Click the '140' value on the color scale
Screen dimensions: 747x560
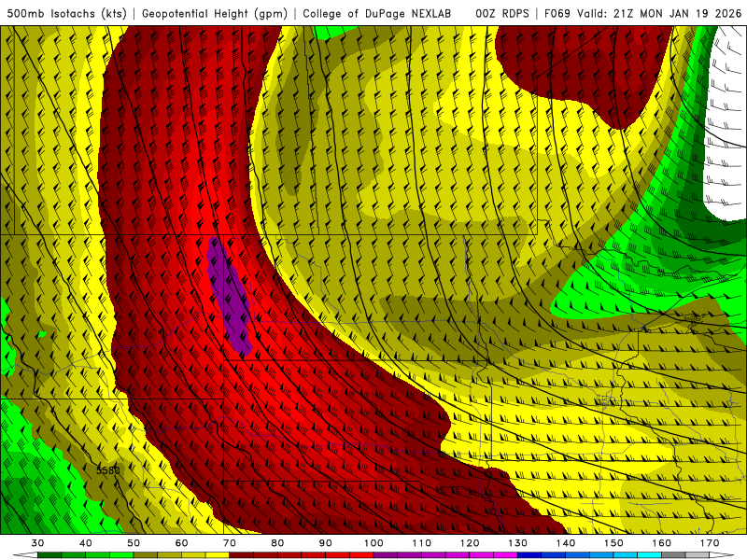click(x=566, y=543)
